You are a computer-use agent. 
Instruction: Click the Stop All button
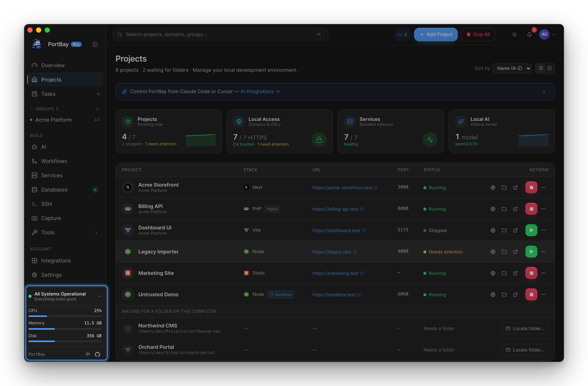click(x=478, y=34)
